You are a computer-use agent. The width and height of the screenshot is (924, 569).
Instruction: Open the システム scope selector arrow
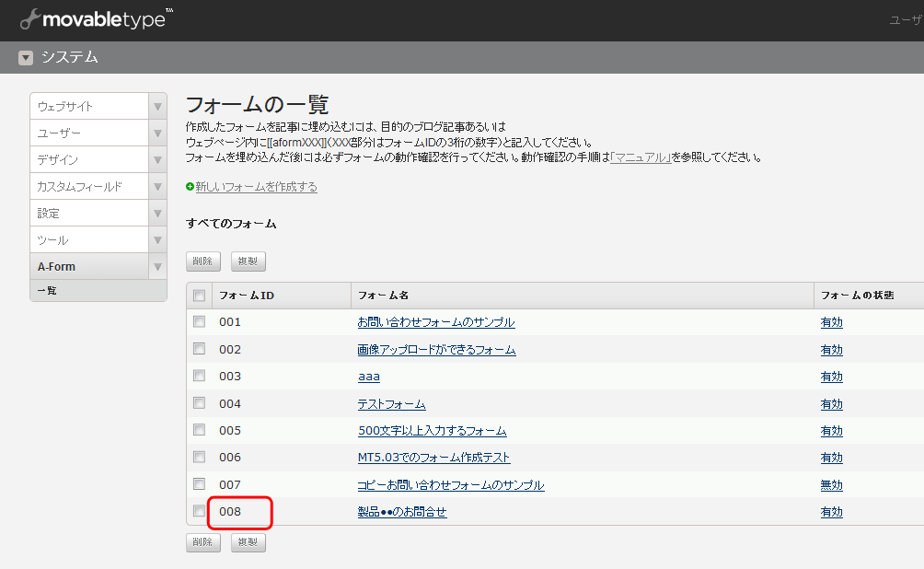(x=26, y=58)
